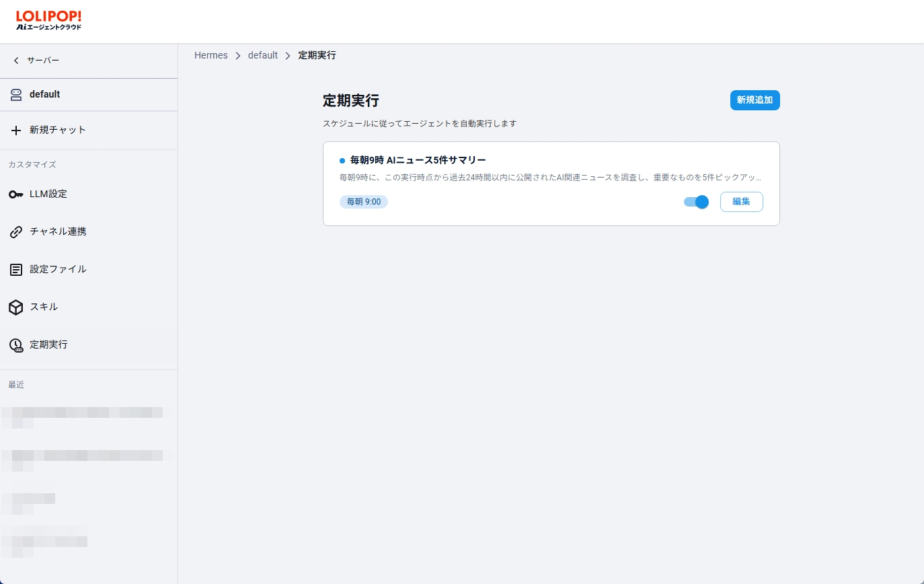The width and height of the screenshot is (924, 584).
Task: Click the 毎朝 9:00 schedule badge
Action: point(364,202)
